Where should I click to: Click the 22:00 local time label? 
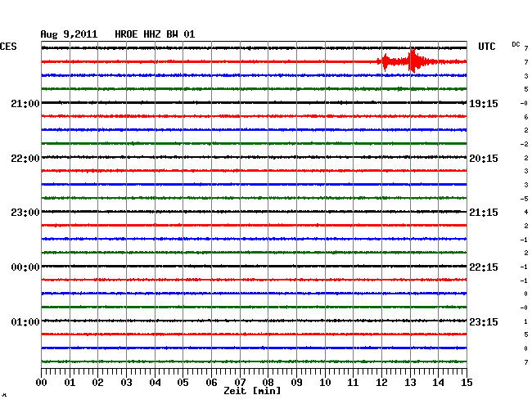[x=25, y=159]
